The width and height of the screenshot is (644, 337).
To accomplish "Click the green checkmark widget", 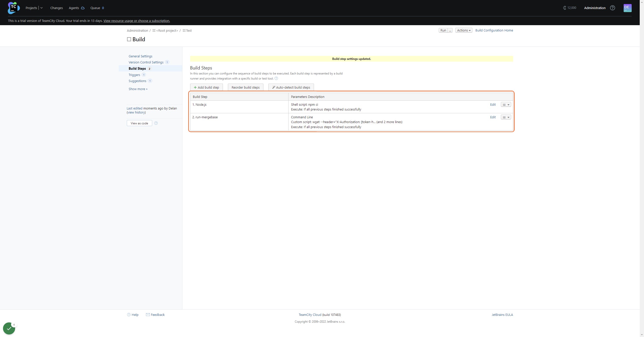I will click(x=9, y=328).
